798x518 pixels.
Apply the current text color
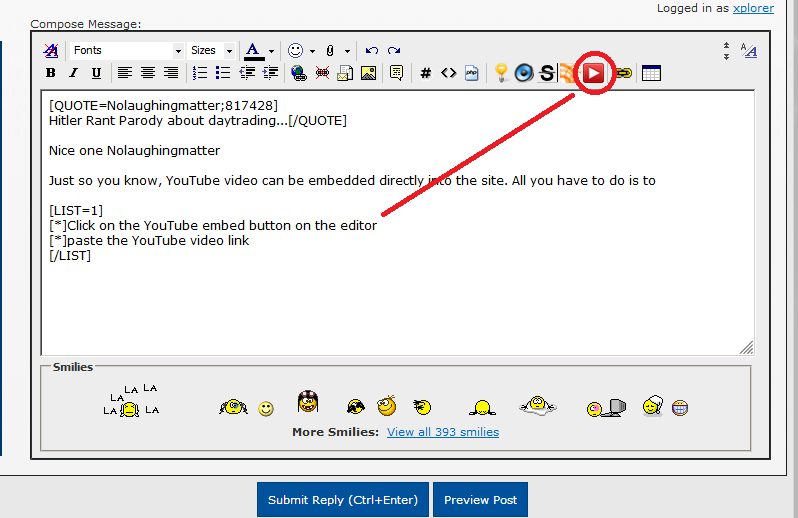click(x=253, y=50)
